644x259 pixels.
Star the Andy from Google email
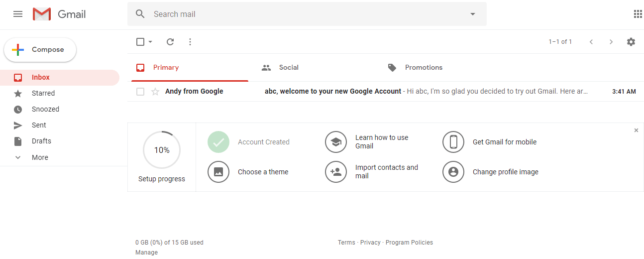point(155,92)
